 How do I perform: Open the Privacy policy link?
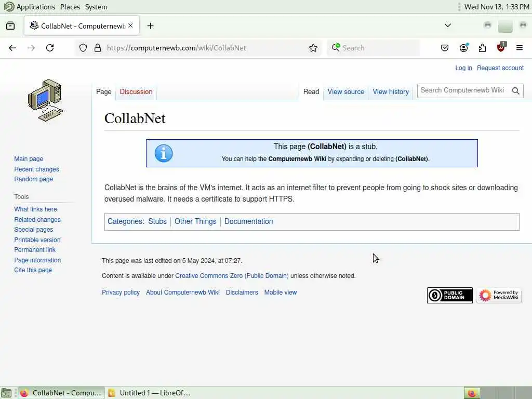click(x=121, y=292)
